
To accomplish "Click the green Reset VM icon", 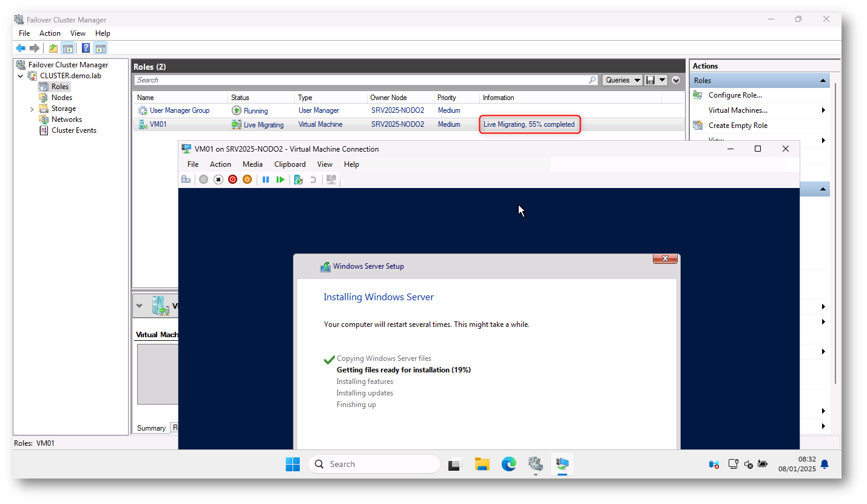I will 280,180.
